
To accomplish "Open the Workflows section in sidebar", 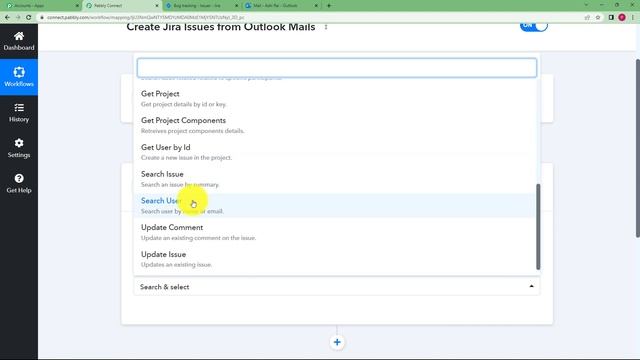I will pos(19,77).
